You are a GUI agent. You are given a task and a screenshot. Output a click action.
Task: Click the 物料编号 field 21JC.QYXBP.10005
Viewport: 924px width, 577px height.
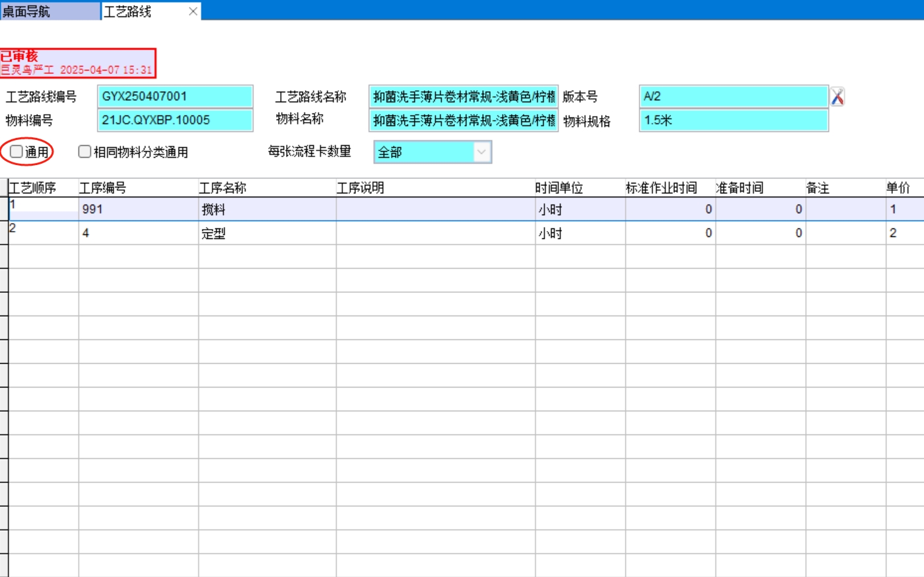click(175, 120)
